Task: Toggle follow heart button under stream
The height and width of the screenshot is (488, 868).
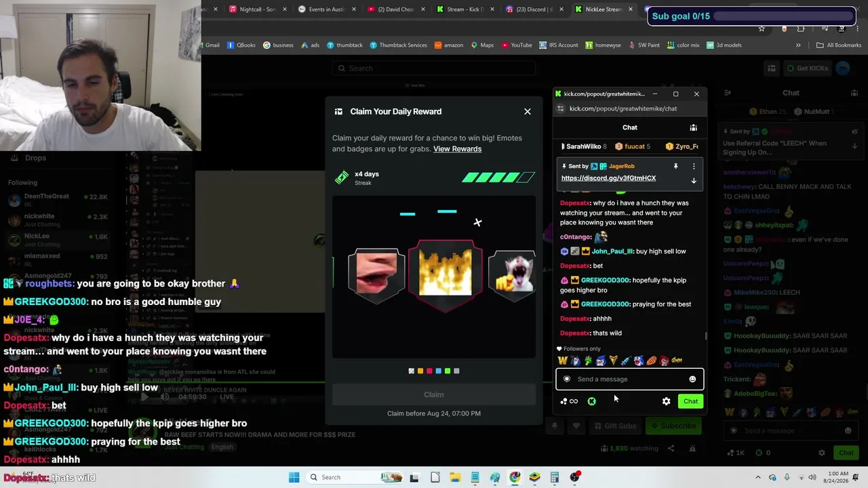Action: 576,426
